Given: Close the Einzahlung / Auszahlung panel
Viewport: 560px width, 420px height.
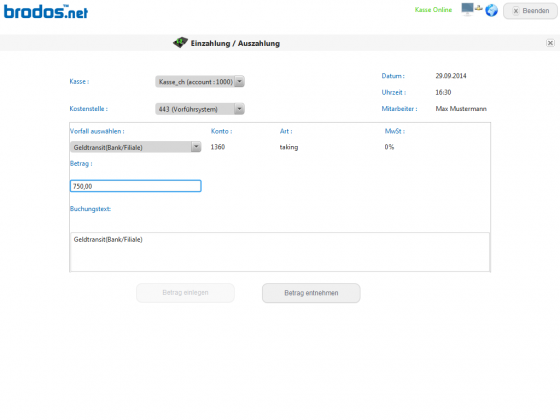Looking at the screenshot, I should [x=550, y=43].
